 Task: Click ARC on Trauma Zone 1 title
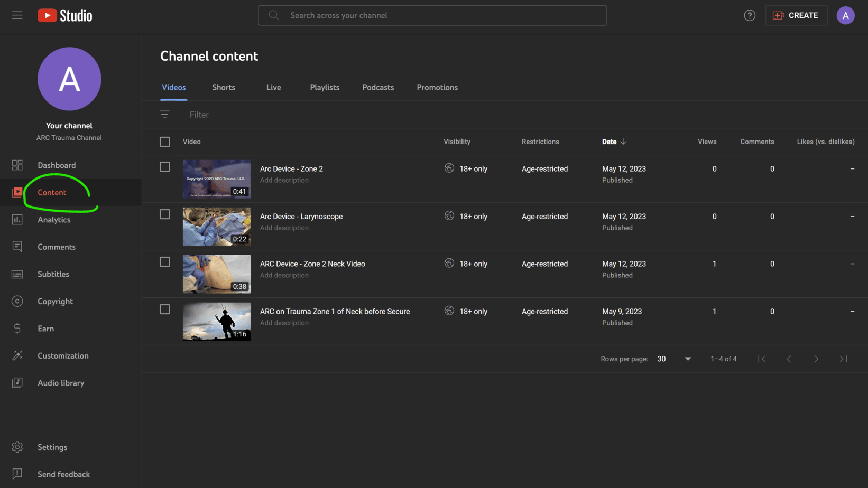point(335,312)
